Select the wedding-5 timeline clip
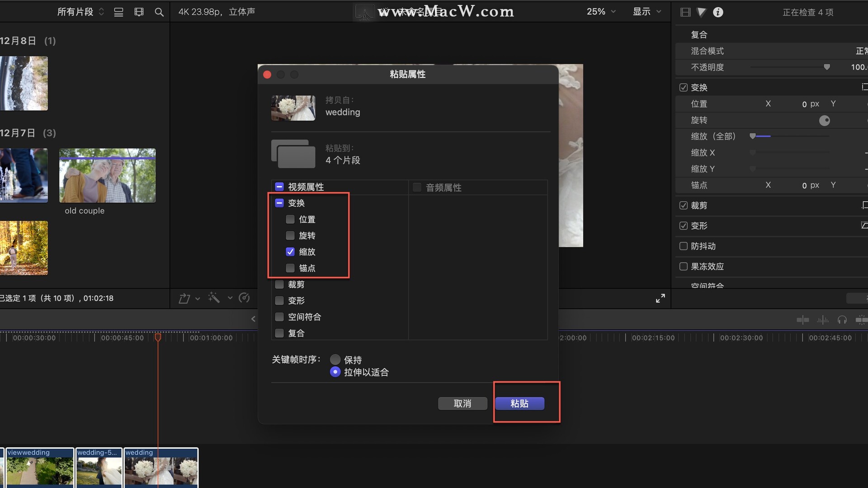This screenshot has width=868, height=488. coord(99,467)
